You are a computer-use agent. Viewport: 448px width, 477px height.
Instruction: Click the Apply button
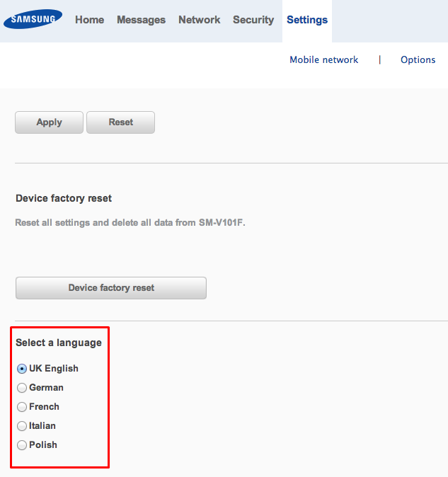tap(49, 122)
